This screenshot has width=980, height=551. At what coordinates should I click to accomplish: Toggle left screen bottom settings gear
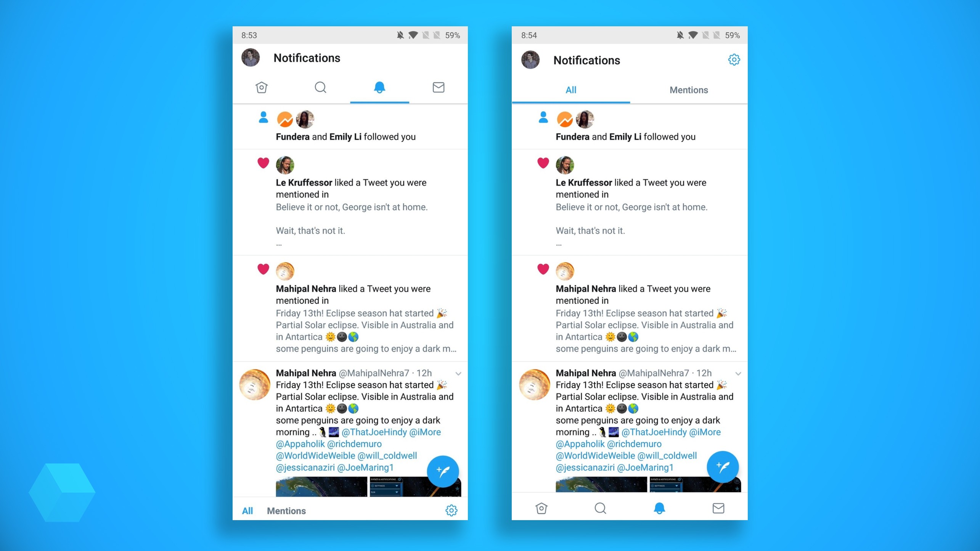click(x=451, y=510)
